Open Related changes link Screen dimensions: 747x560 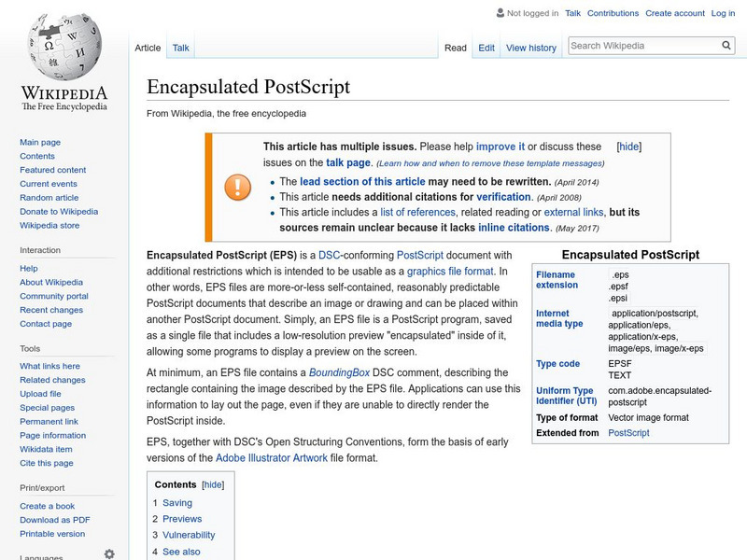(x=52, y=380)
